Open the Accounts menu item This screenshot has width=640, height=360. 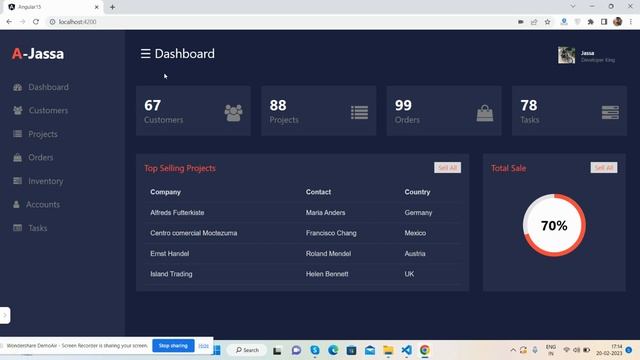(x=43, y=204)
